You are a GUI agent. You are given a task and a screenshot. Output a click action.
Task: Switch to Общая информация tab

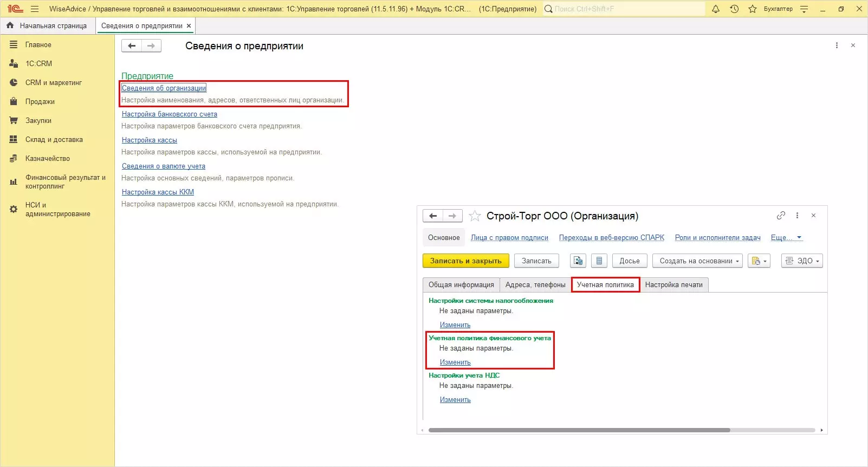click(461, 284)
